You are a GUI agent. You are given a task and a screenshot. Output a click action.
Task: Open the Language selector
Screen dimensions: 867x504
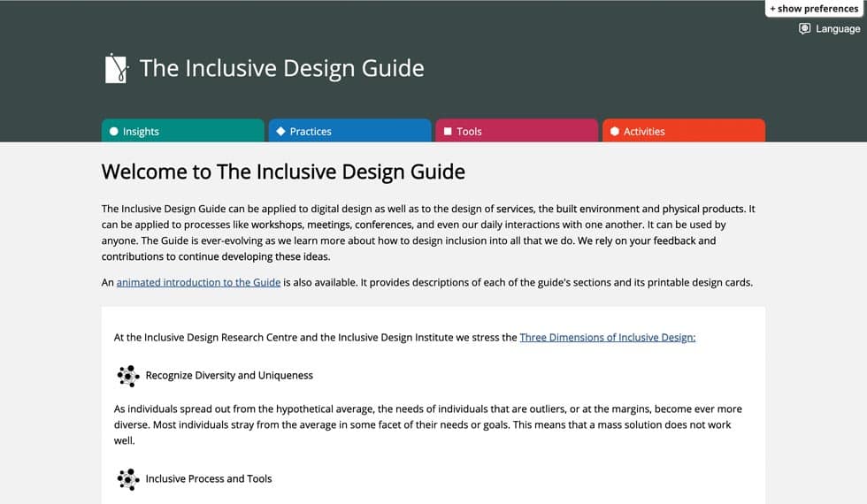click(x=830, y=28)
